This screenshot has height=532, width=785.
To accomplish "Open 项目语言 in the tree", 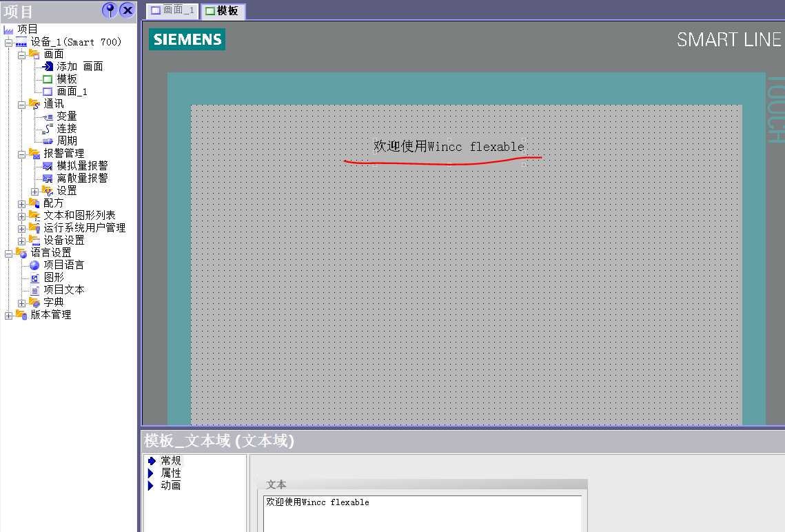I will [63, 265].
